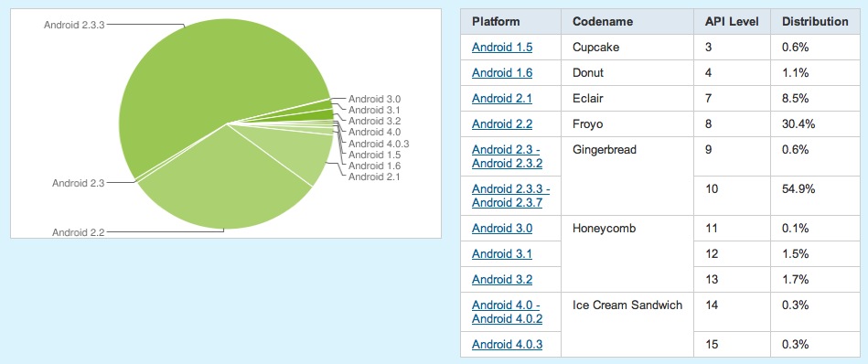Open the Android 3.0 platform link
Viewport: 868px width, 364px height.
click(502, 228)
